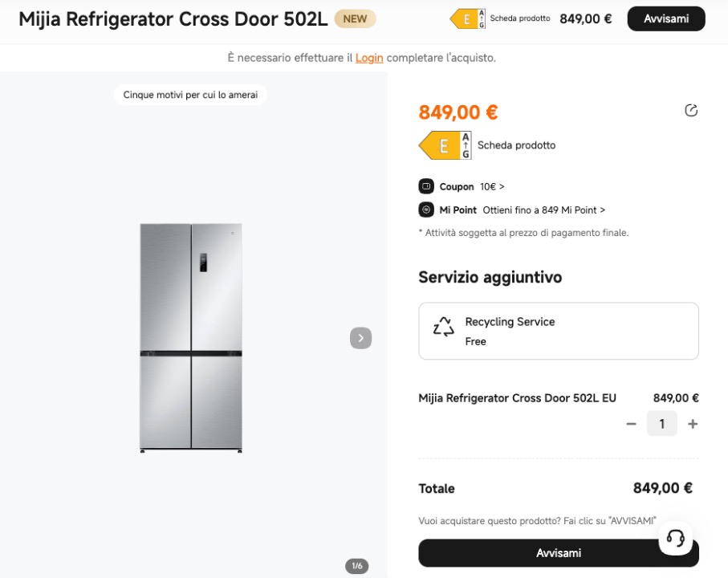Image resolution: width=728 pixels, height=578 pixels.
Task: Decrease quantity with the minus stepper
Action: pos(632,423)
